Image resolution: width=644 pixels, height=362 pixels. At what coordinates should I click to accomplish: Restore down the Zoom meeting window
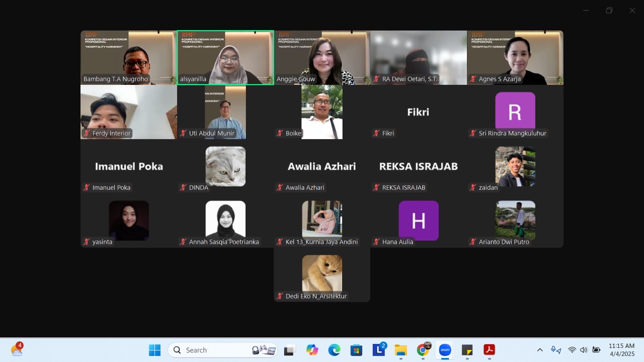coord(609,10)
